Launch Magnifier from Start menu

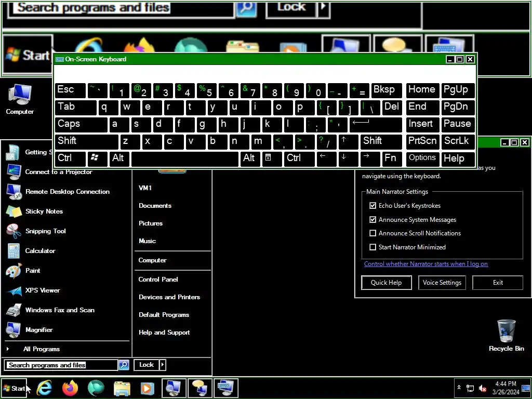pos(38,329)
